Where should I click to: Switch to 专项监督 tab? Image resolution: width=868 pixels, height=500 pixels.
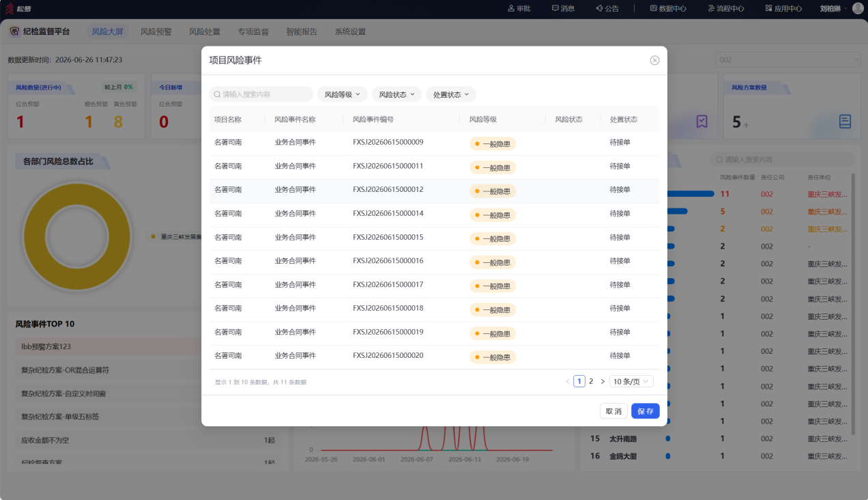tap(253, 31)
